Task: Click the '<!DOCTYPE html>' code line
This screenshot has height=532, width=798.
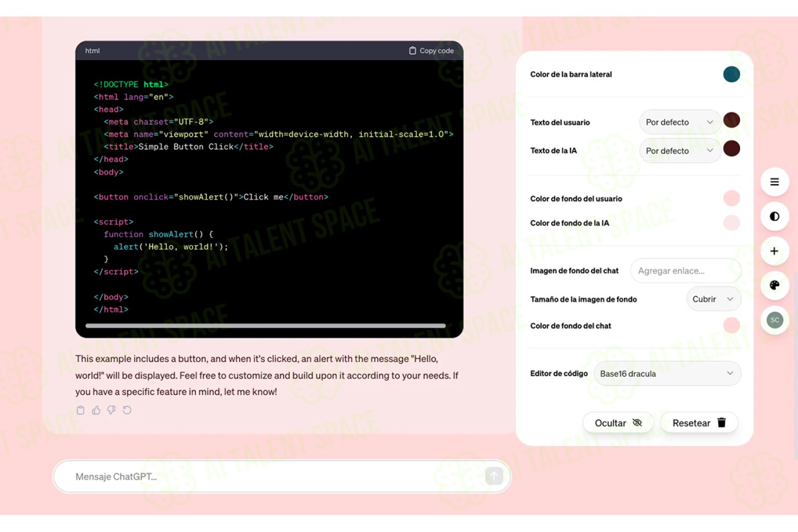Action: [x=131, y=85]
